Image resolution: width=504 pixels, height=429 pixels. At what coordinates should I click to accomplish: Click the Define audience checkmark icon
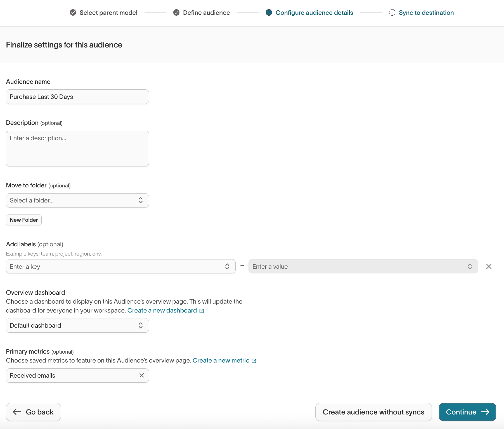[x=176, y=13]
